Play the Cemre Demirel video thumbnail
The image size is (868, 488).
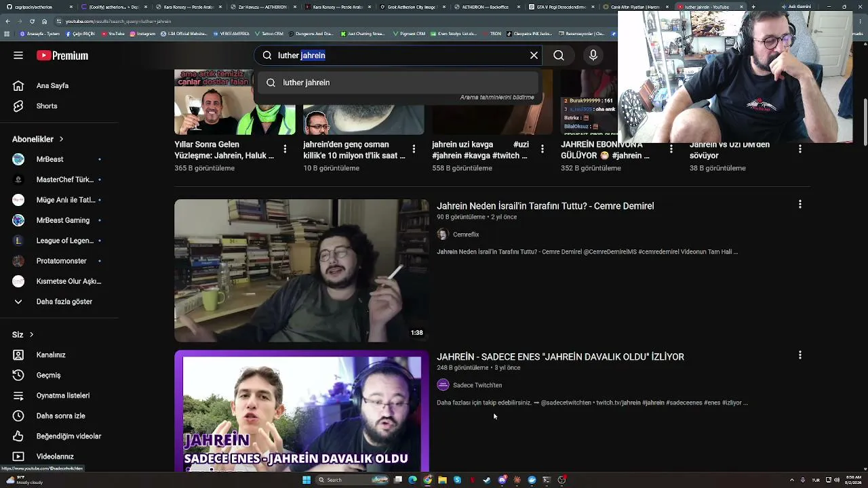[x=302, y=270]
